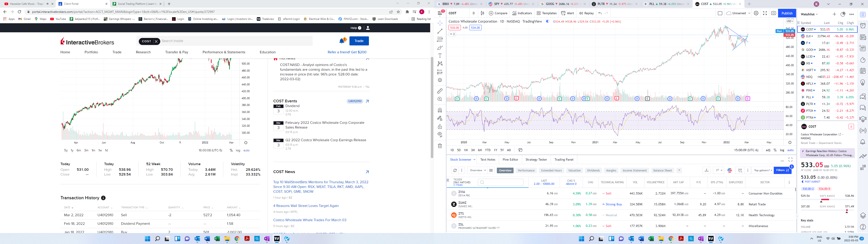Viewport: 868px width, 244px height.
Task: Open Performance & Statements menu
Action: [x=224, y=52]
